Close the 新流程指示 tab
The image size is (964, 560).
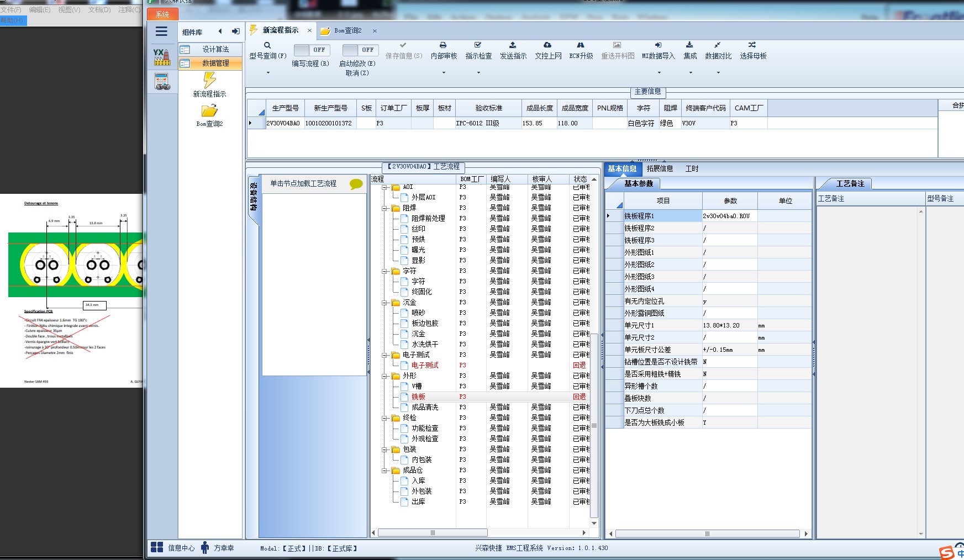coord(309,30)
